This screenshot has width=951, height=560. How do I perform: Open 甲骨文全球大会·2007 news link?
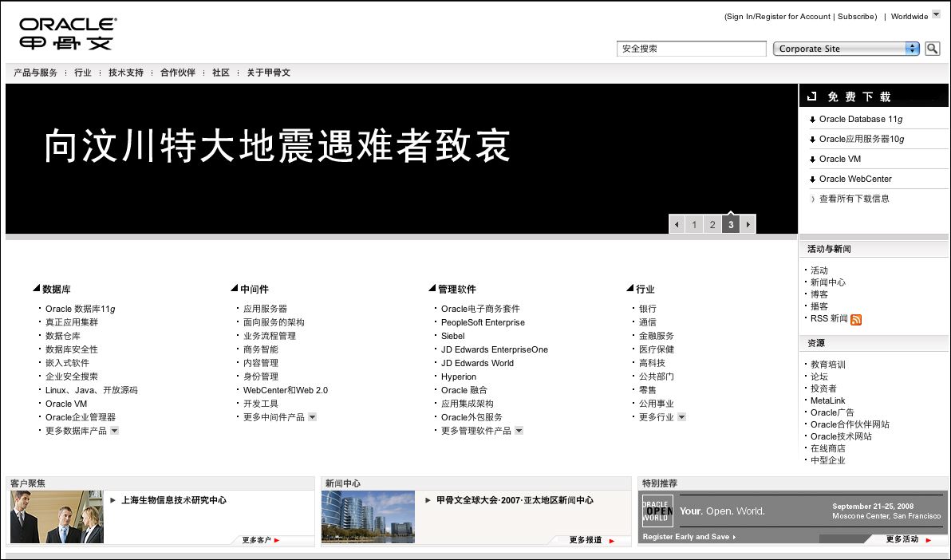coord(515,500)
